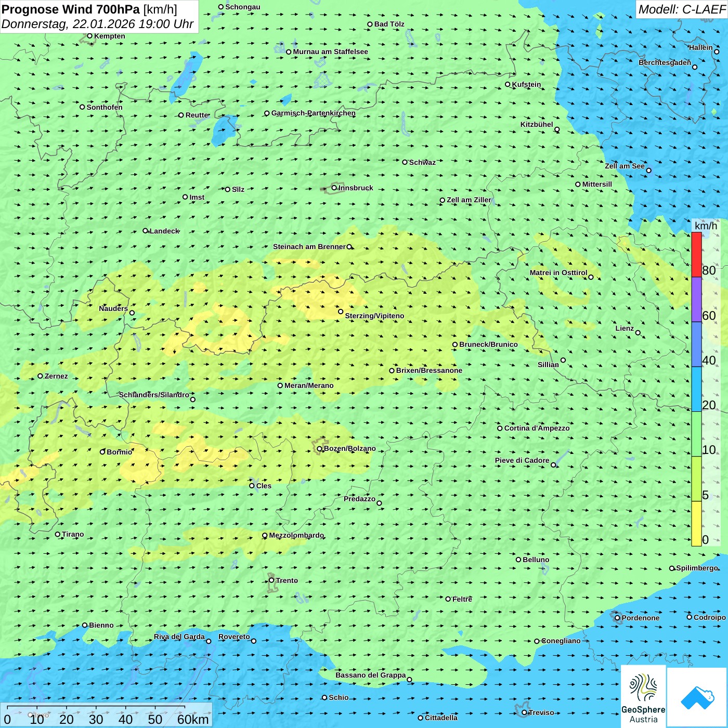The width and height of the screenshot is (728, 728).
Task: Select the purple 60 km/h legend band
Action: [x=696, y=300]
